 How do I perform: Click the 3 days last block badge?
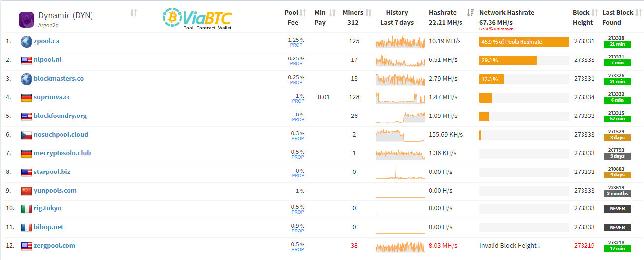[x=616, y=138]
